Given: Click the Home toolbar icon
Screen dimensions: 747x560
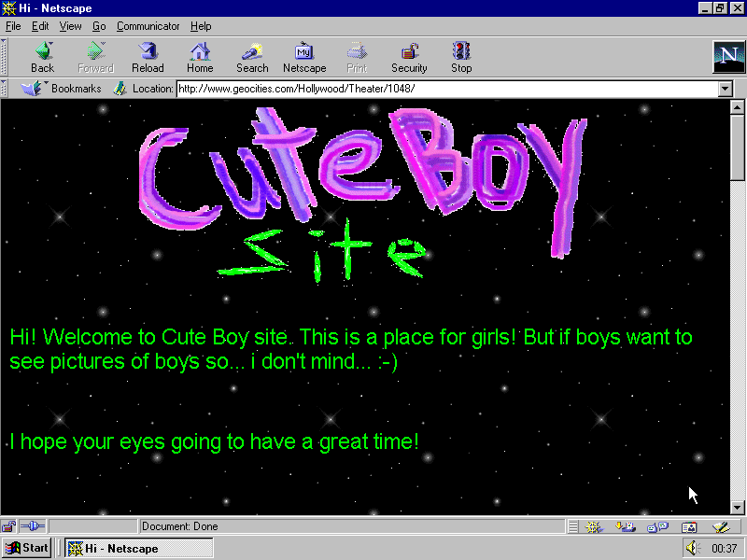Looking at the screenshot, I should click(200, 56).
